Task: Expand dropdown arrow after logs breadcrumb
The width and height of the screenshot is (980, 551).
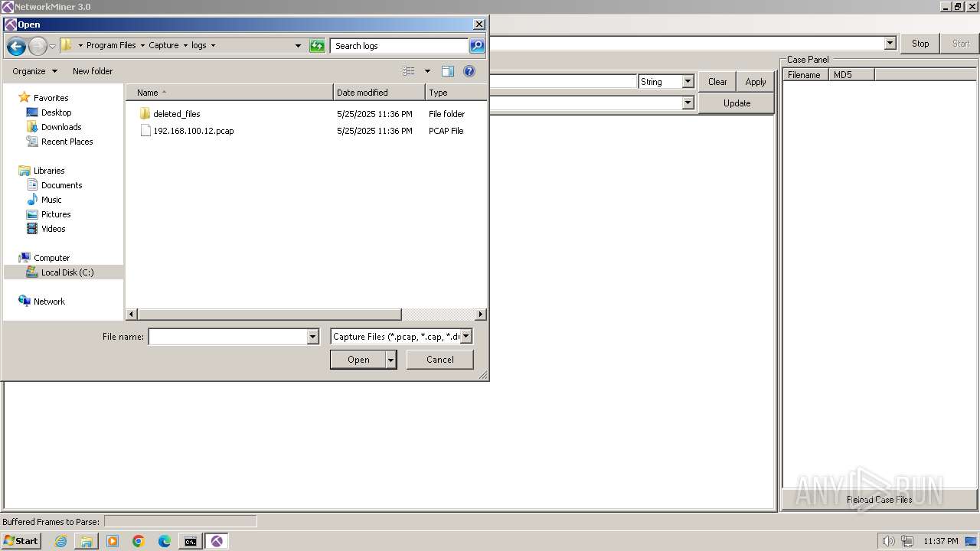Action: pos(213,46)
